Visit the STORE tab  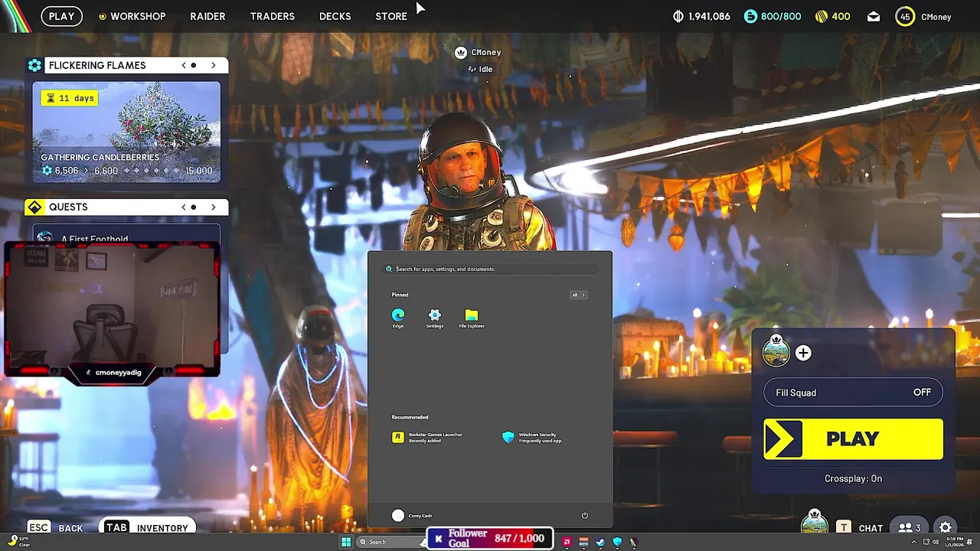391,16
